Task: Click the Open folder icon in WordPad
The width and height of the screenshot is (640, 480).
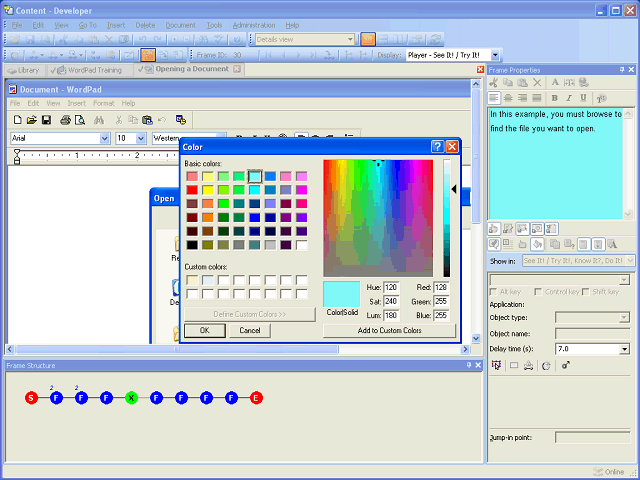Action: (x=31, y=120)
